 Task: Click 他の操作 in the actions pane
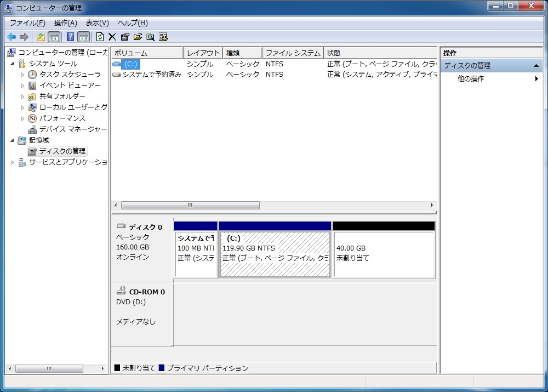470,79
